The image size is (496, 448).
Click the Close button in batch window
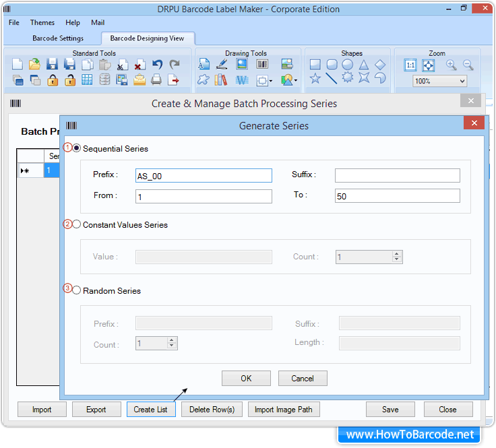coord(448,410)
